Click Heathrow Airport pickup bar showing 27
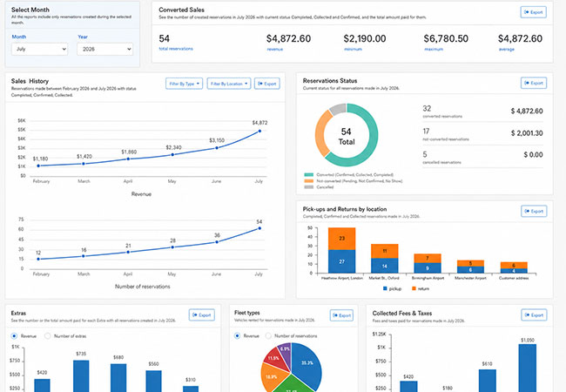Viewport: 566px width, 392px height. 342,261
